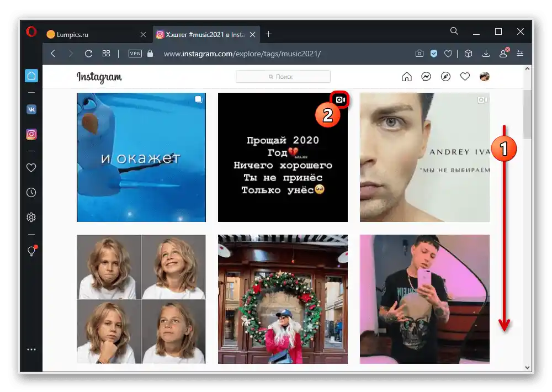The width and height of the screenshot is (552, 392).
Task: Toggle the ad blocker shield
Action: click(x=434, y=54)
